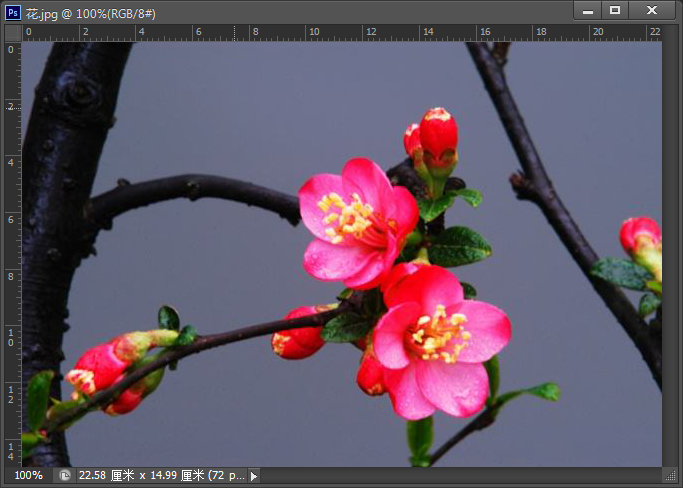Click the center of lower pink flower
This screenshot has width=683, height=488.
(x=440, y=337)
